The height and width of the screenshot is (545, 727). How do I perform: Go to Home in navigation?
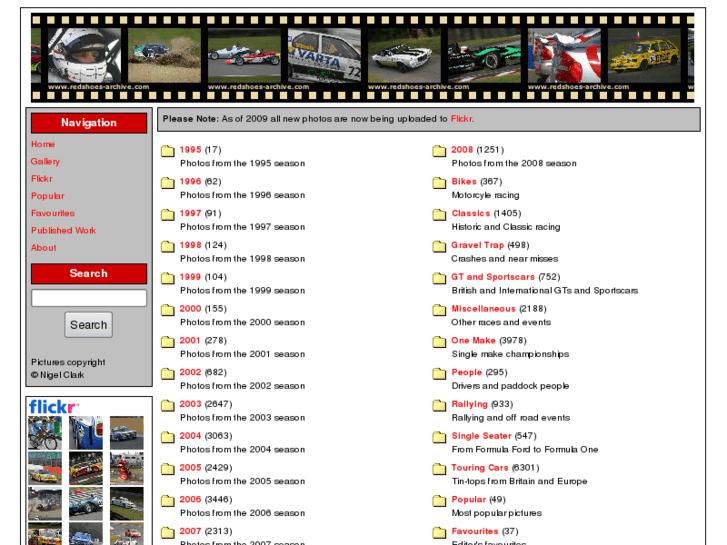coord(43,144)
